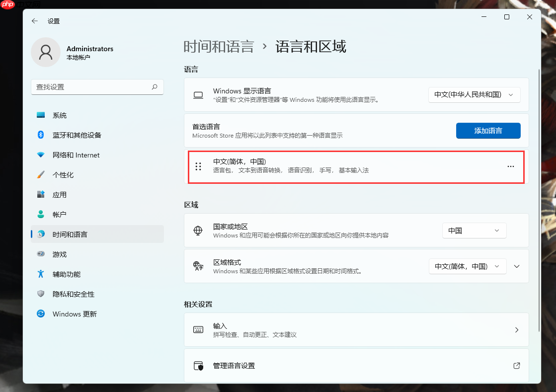The height and width of the screenshot is (392, 556).
Task: Open the Windows 显示语言 dropdown
Action: click(x=474, y=94)
